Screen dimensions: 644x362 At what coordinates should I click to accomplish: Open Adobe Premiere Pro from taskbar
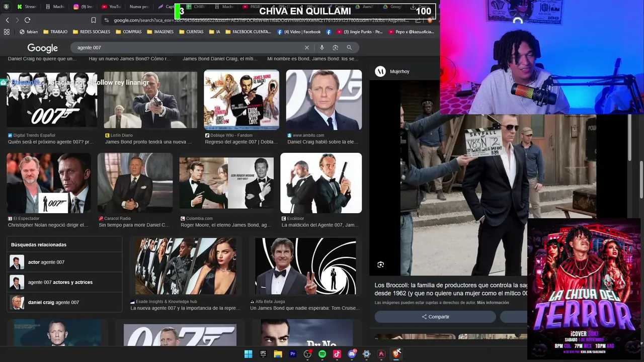(x=293, y=354)
